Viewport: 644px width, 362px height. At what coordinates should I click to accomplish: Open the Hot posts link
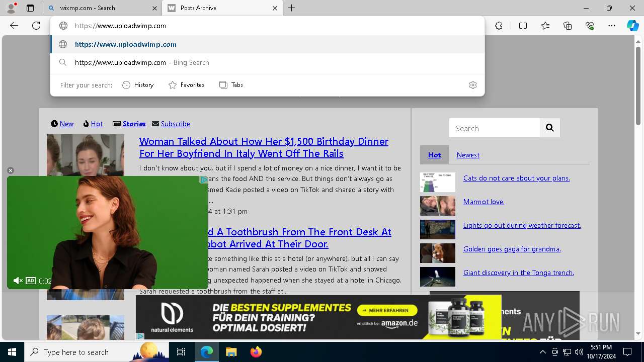97,124
